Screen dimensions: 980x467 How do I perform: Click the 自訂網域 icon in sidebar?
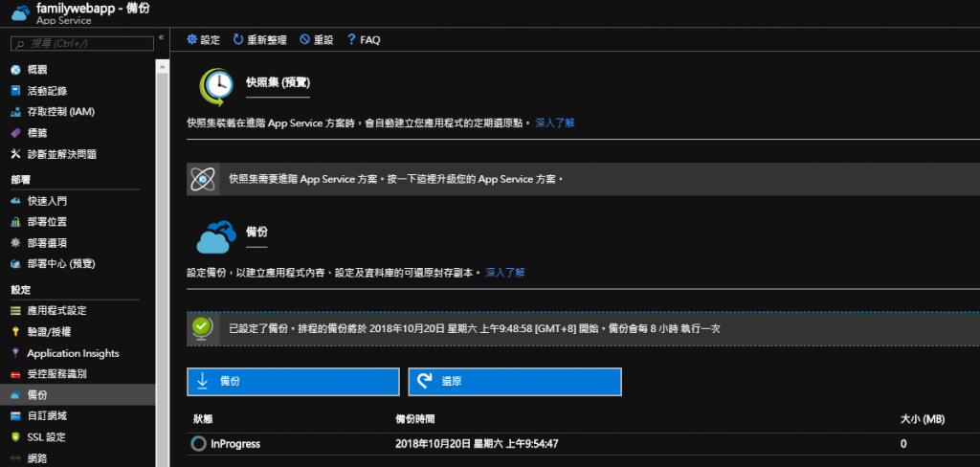[x=15, y=415]
